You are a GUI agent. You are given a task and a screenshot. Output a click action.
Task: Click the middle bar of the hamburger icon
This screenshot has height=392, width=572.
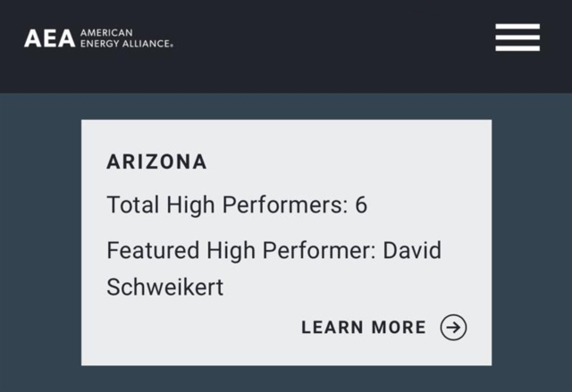pyautogui.click(x=517, y=38)
